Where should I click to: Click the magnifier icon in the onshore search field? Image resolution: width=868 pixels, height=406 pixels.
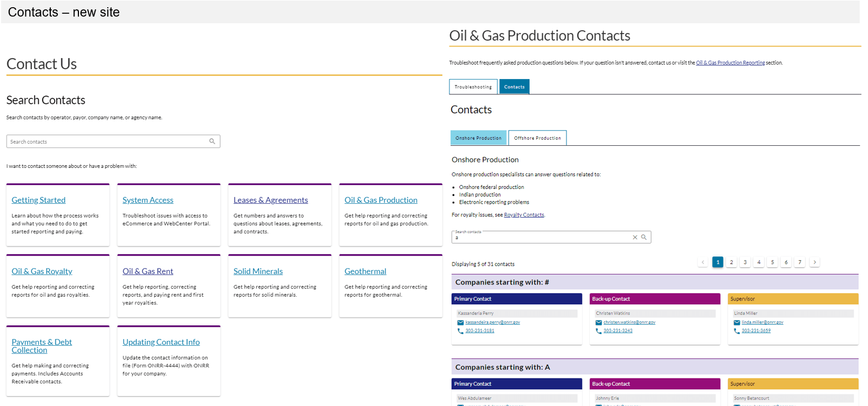coord(644,238)
